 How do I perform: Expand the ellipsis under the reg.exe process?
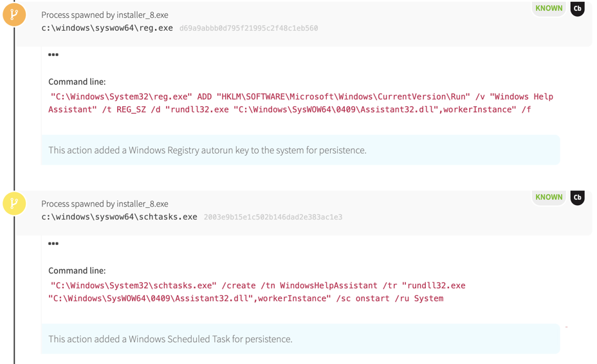[53, 55]
